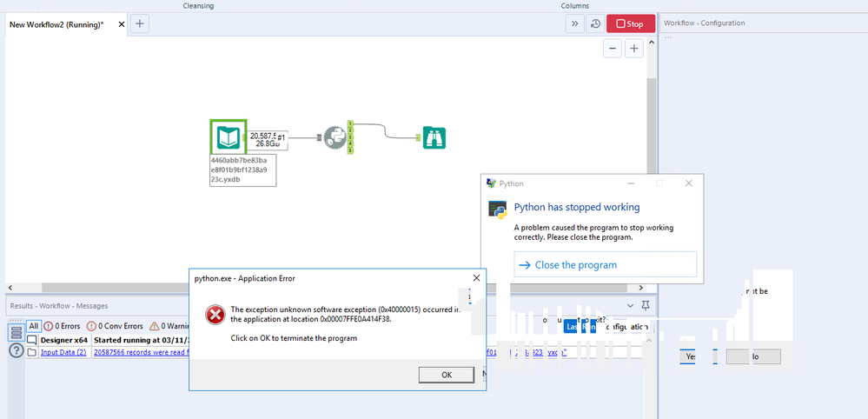The height and width of the screenshot is (419, 868).
Task: Click the vertical canvas scrollbar thumb
Action: (652, 127)
